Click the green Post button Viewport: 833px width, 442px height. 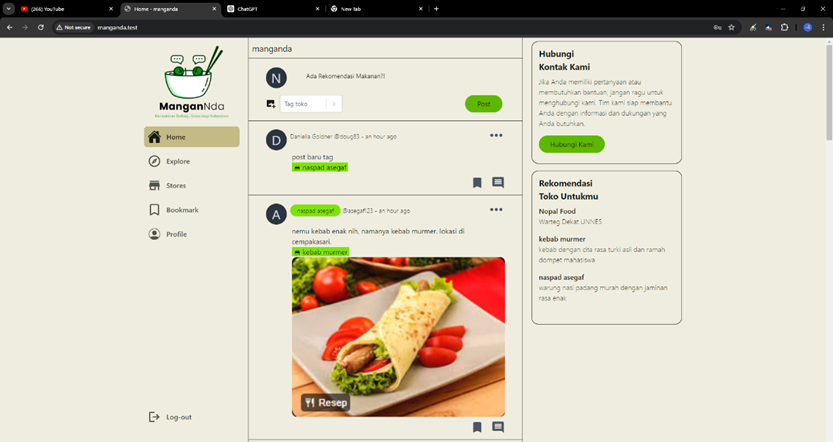tap(483, 104)
